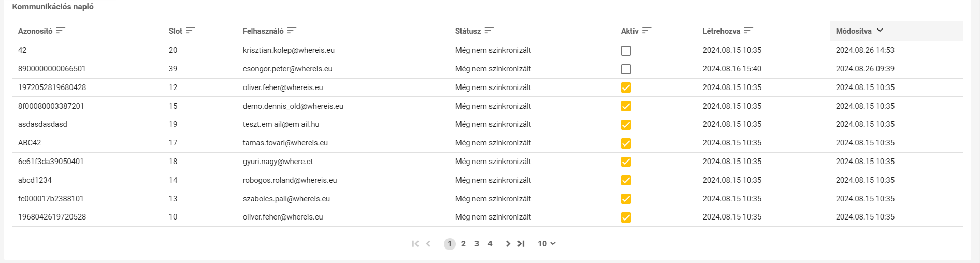Select the row with identifier abcd1234
Viewport: 980px width, 263px height.
point(488,180)
